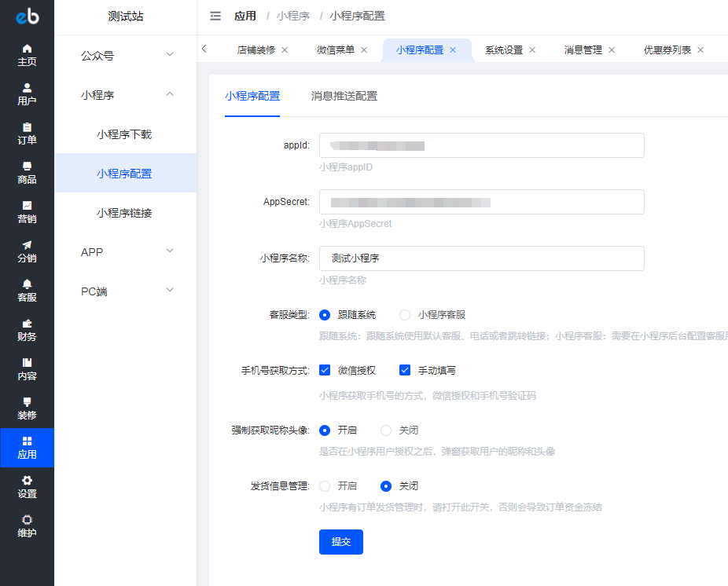
Task: Switch to 消息推送配置 tab
Action: click(344, 97)
